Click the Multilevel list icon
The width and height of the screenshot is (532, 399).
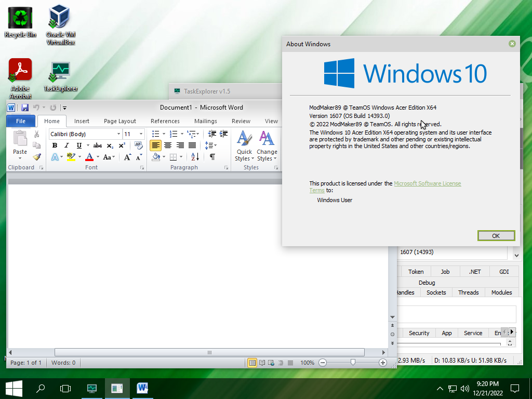click(191, 134)
